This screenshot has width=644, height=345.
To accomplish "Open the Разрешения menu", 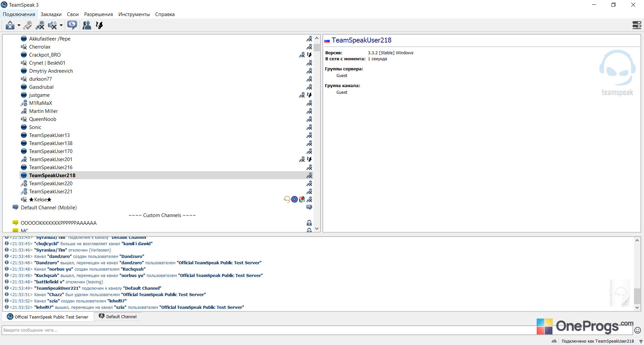I will [98, 14].
